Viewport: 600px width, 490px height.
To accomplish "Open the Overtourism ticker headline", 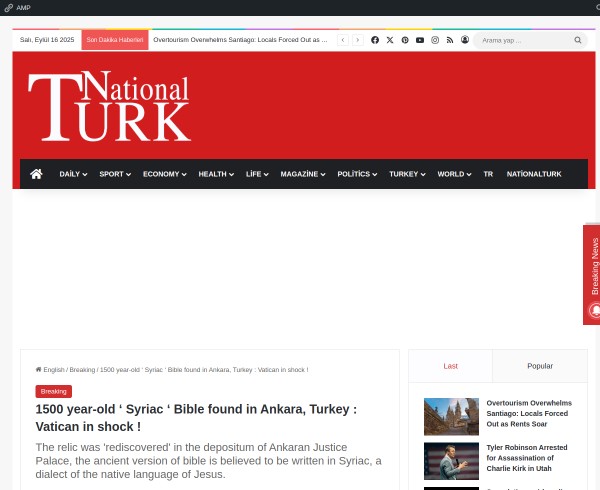I will [x=240, y=40].
